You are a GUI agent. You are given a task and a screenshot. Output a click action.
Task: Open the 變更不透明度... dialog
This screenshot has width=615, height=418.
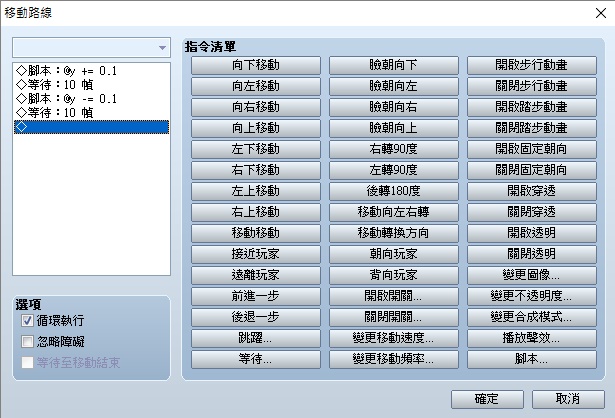[x=532, y=296]
